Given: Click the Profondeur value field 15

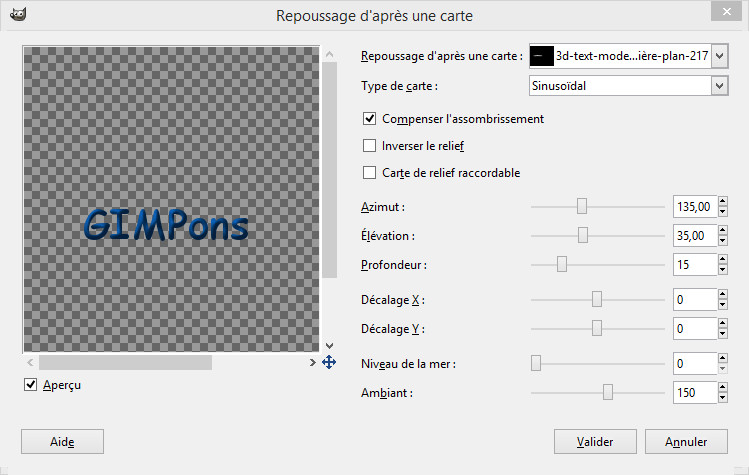Looking at the screenshot, I should pos(695,264).
